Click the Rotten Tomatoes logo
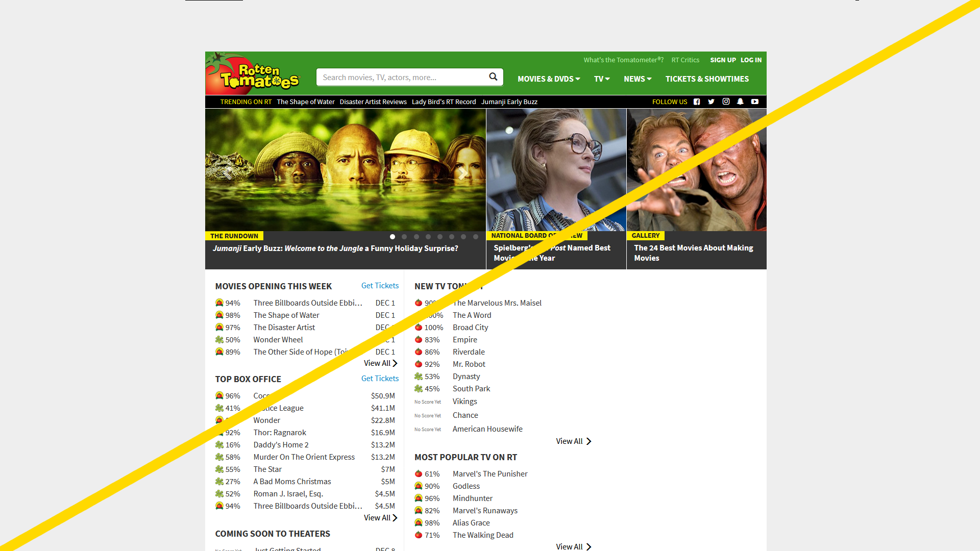The height and width of the screenshot is (551, 980). (x=254, y=73)
